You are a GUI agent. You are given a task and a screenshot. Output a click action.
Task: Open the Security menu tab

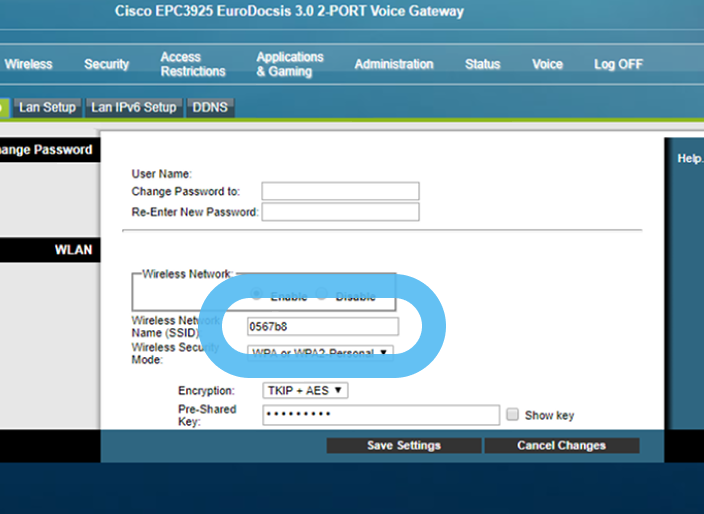(106, 64)
